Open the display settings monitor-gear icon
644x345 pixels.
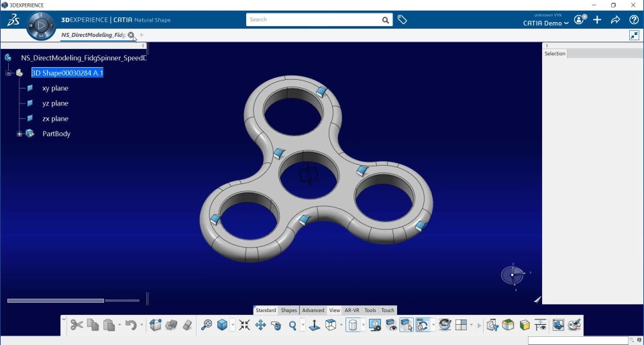point(374,326)
